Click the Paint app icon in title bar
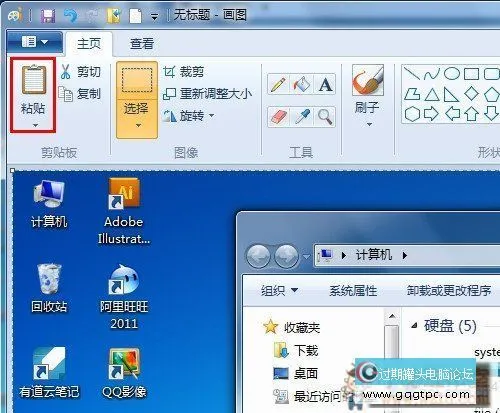Image resolution: width=500 pixels, height=413 pixels. click(15, 15)
